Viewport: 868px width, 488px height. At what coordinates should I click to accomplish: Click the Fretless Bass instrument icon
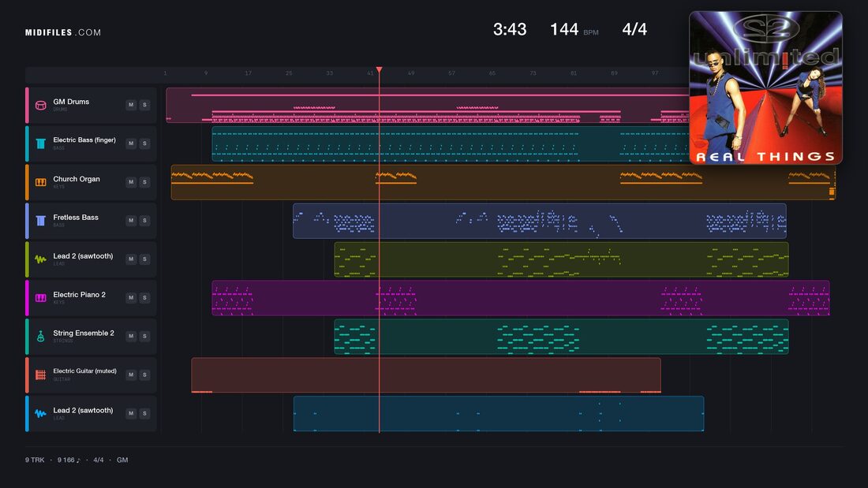40,221
